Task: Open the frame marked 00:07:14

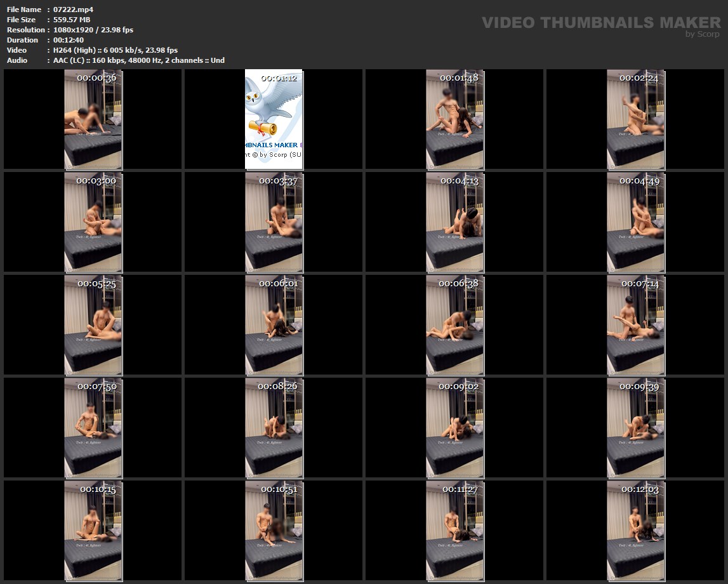Action: pyautogui.click(x=635, y=325)
